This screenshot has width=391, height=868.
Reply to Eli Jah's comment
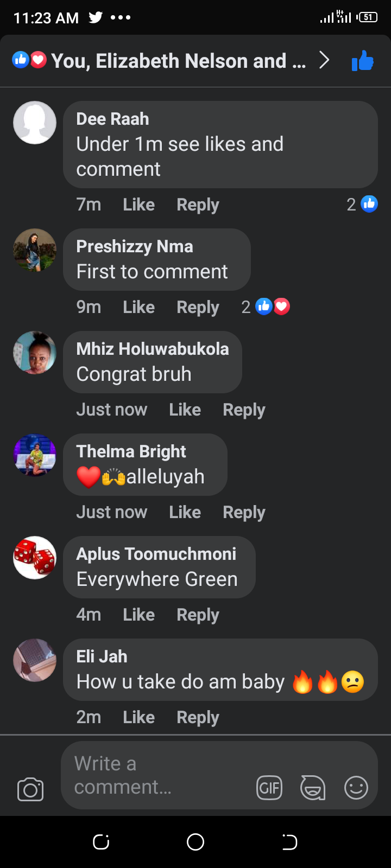[x=198, y=717]
